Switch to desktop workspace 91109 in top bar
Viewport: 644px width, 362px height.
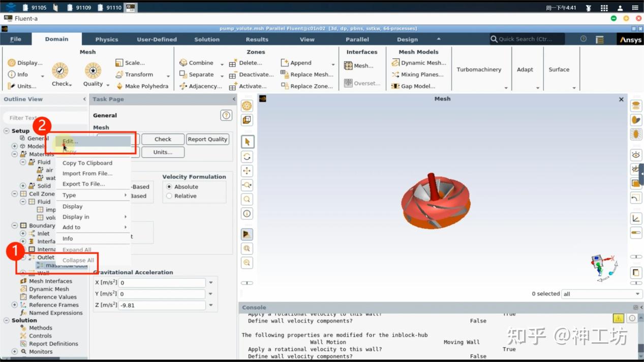click(79, 8)
